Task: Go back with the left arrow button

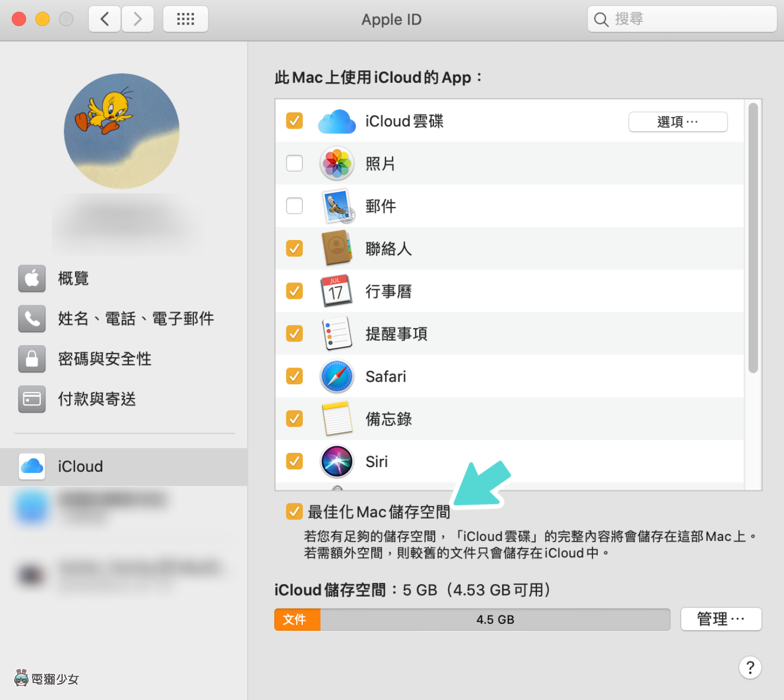Action: 105,20
